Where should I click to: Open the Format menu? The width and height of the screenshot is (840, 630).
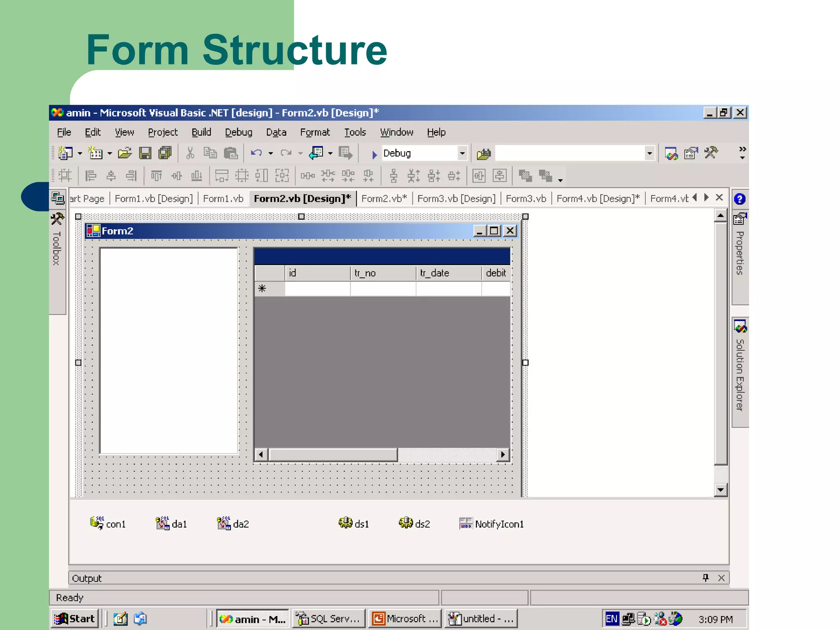(x=315, y=132)
